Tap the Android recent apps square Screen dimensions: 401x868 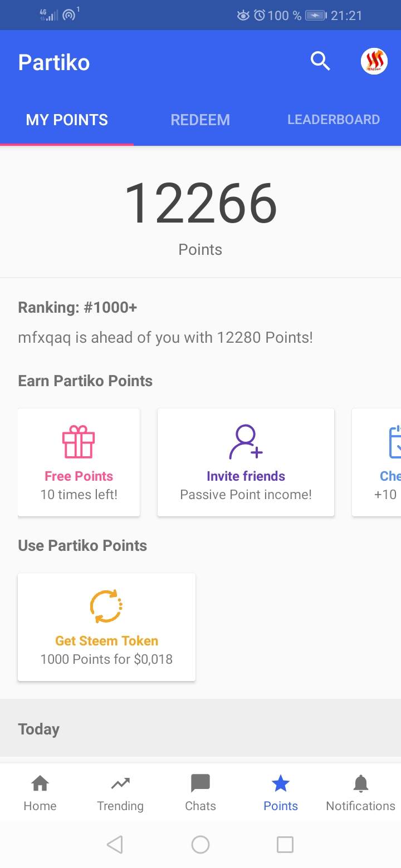point(285,845)
